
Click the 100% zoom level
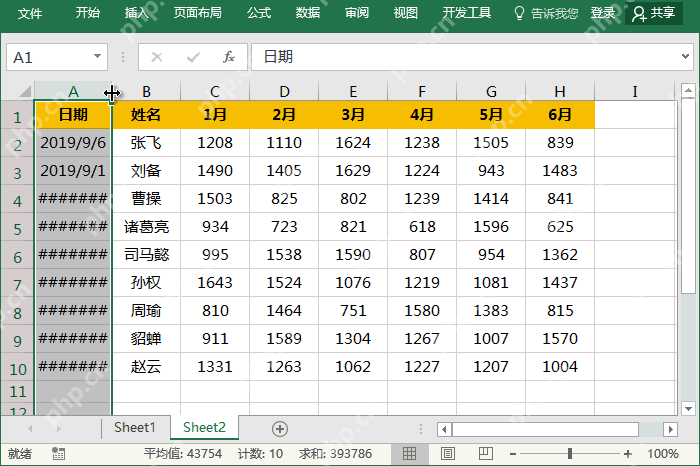point(662,454)
